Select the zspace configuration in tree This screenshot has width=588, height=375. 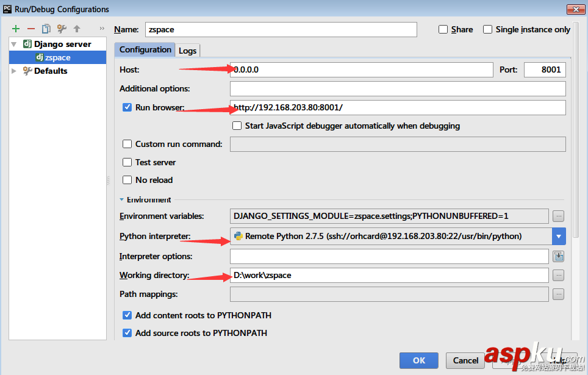(x=57, y=57)
